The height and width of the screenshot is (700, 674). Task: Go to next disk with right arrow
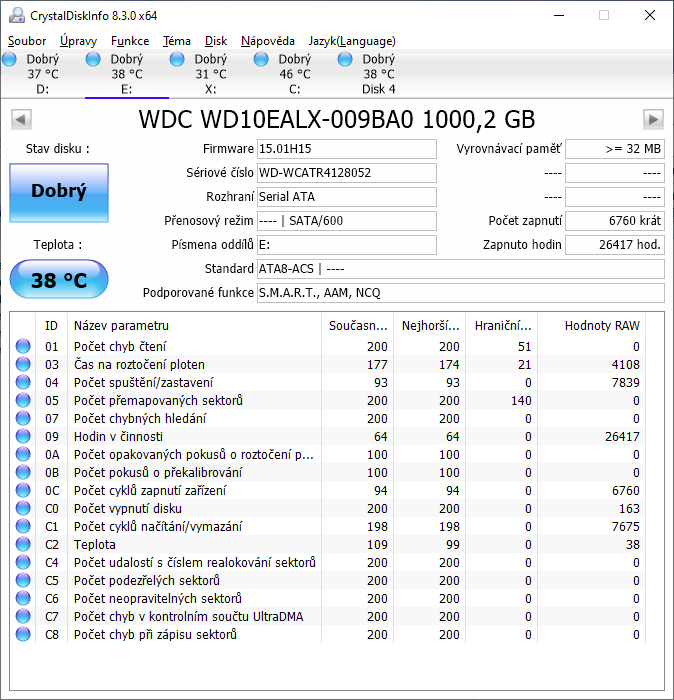coord(653,120)
